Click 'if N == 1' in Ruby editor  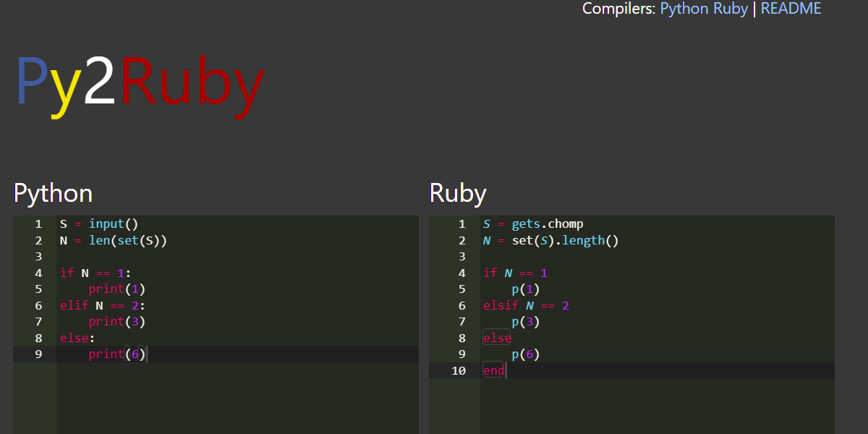pyautogui.click(x=515, y=273)
